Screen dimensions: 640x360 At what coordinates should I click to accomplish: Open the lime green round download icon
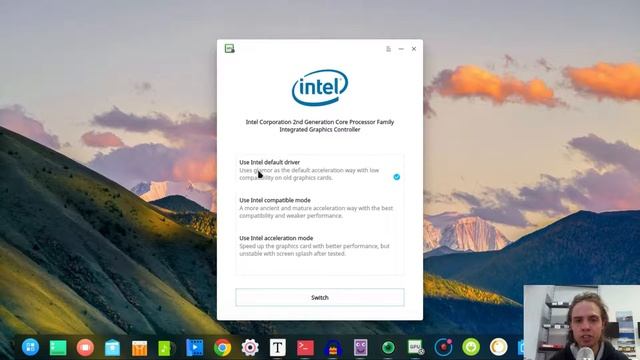pyautogui.click(x=471, y=347)
